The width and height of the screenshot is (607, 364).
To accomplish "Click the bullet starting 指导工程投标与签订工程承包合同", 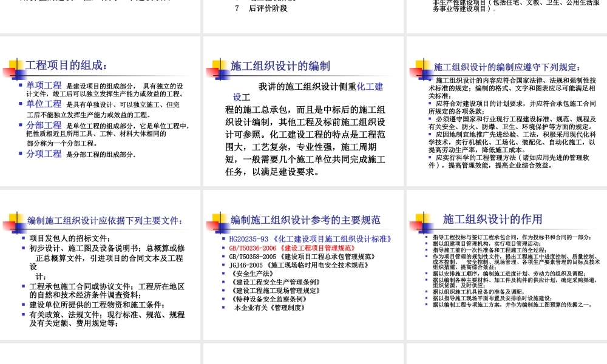I will [x=512, y=237].
